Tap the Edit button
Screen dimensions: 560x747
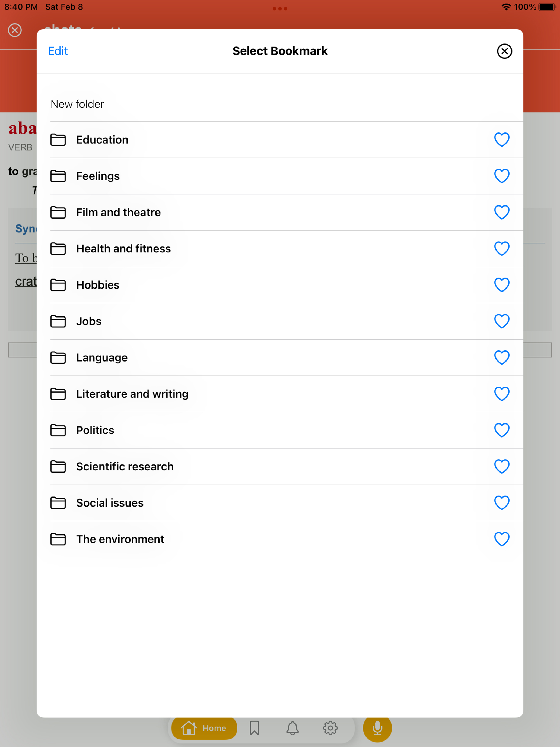pos(58,51)
